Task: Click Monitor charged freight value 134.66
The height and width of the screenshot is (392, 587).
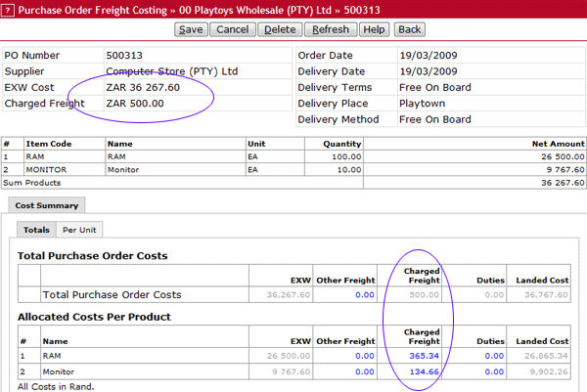Action: click(x=425, y=372)
